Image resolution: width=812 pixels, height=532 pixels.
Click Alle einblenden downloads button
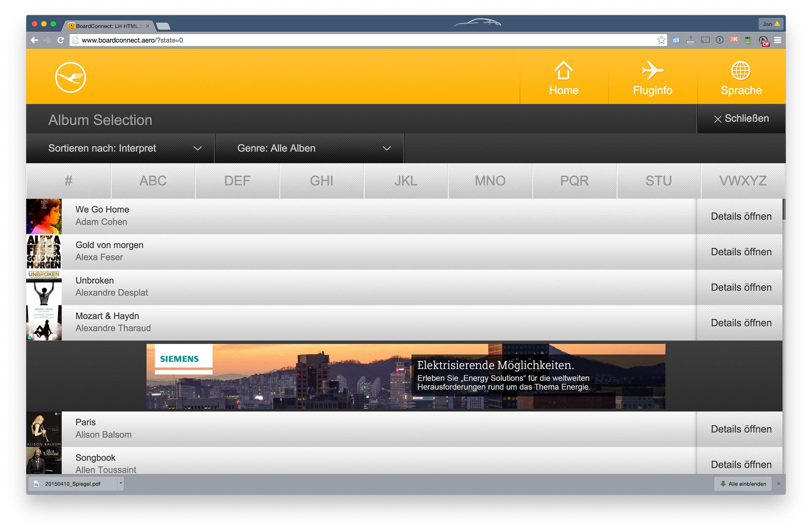pyautogui.click(x=743, y=484)
